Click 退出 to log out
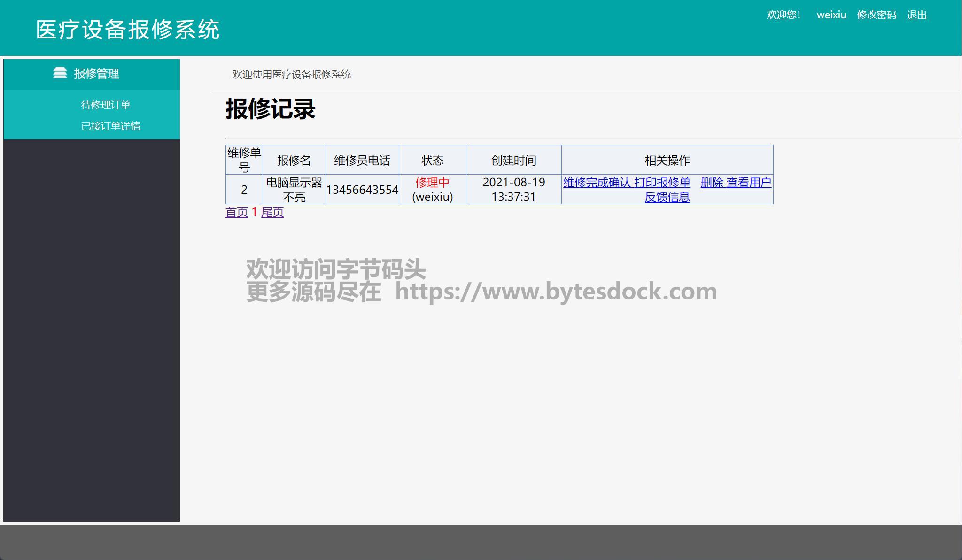This screenshot has height=560, width=962. pos(916,15)
